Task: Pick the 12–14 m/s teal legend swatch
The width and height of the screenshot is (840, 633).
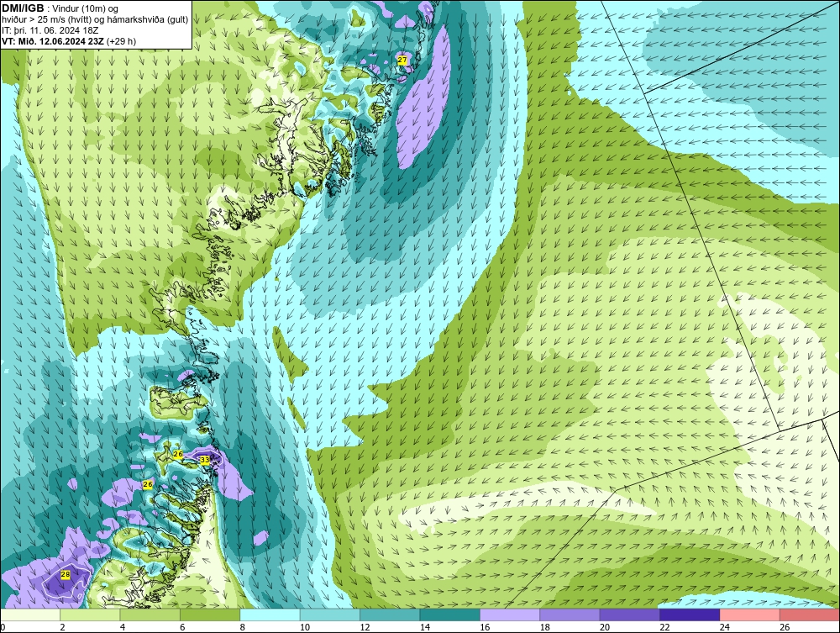Action: coord(390,615)
